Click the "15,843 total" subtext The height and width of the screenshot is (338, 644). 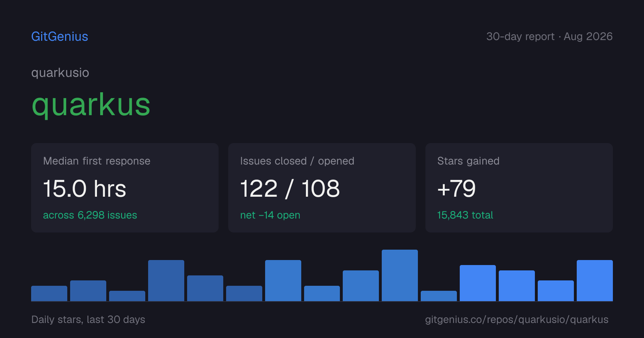click(465, 215)
